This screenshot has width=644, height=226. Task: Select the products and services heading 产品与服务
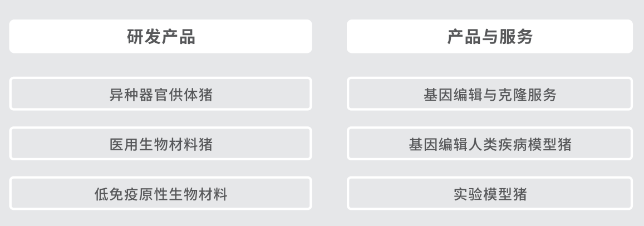click(490, 36)
